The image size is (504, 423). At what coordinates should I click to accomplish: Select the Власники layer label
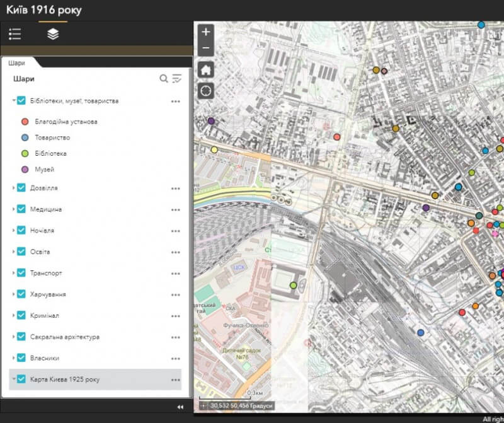pyautogui.click(x=45, y=358)
